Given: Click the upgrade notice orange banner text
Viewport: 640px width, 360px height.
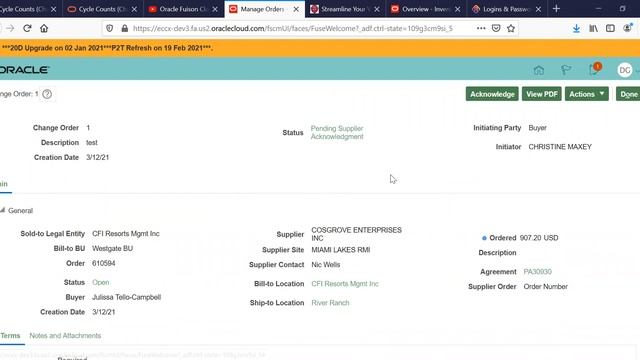Looking at the screenshot, I should pos(107,48).
